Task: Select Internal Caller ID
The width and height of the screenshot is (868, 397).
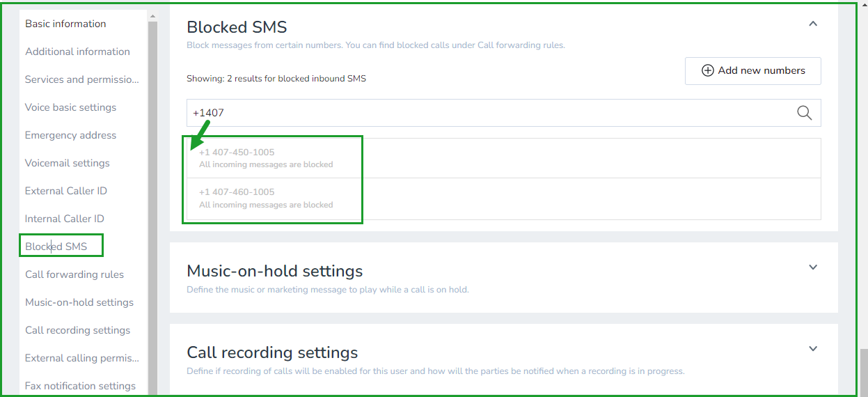Action: pos(65,219)
